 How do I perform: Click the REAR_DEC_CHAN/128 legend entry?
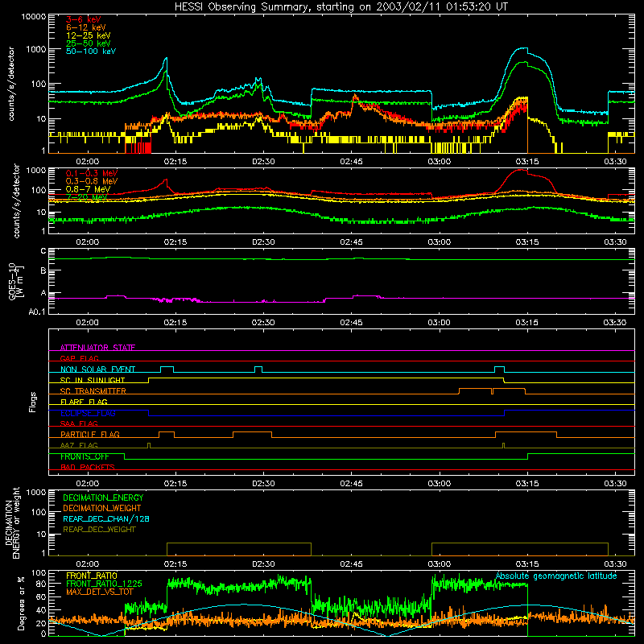point(106,519)
